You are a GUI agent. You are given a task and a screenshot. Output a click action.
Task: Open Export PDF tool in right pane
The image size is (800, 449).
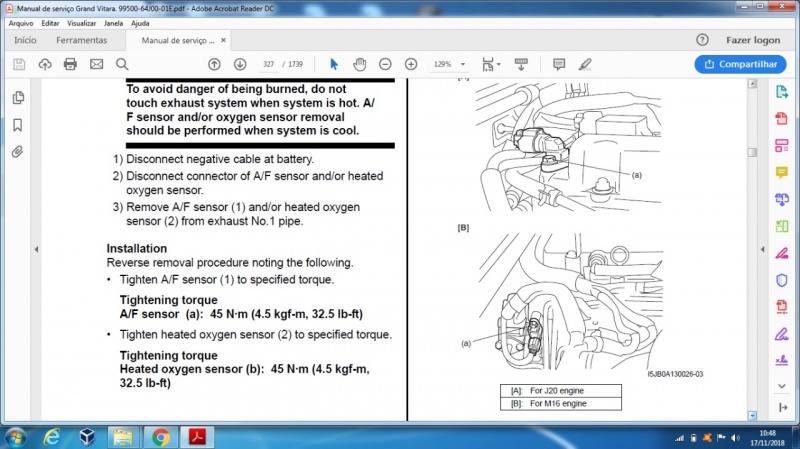(x=782, y=92)
